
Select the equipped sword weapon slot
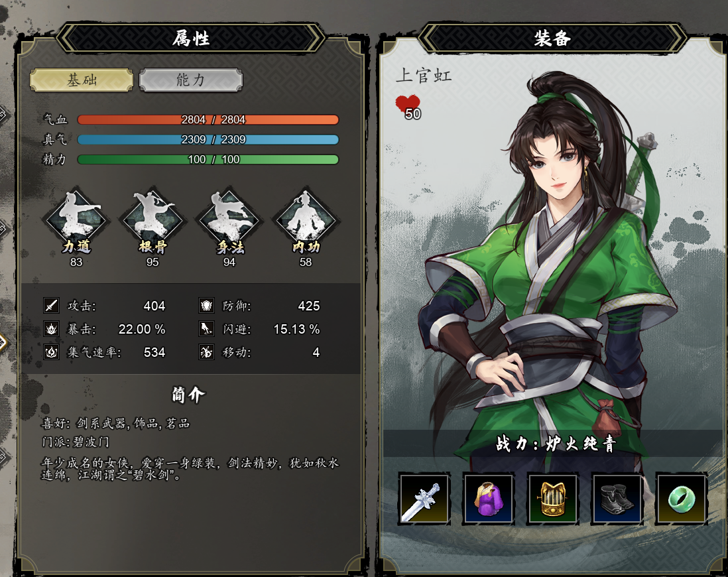coord(424,499)
